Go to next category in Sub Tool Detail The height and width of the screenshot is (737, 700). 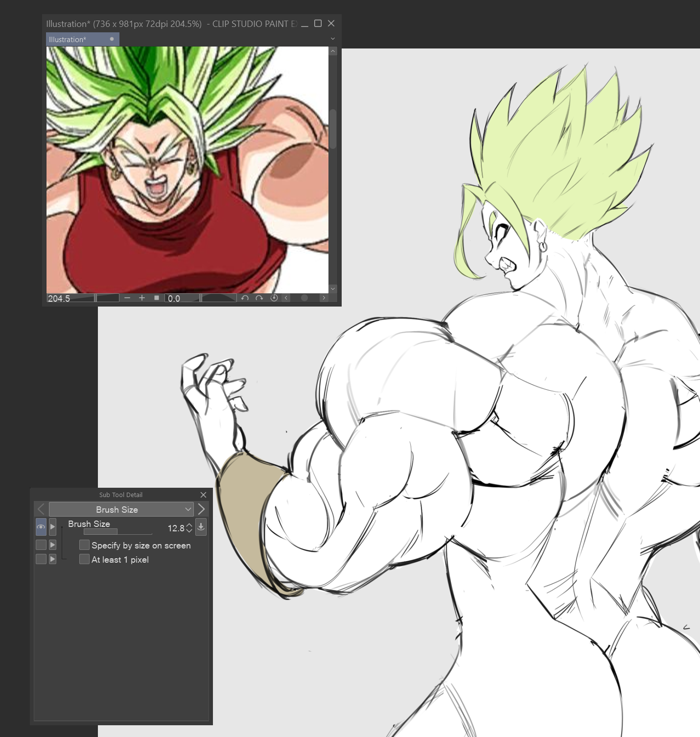pyautogui.click(x=201, y=509)
